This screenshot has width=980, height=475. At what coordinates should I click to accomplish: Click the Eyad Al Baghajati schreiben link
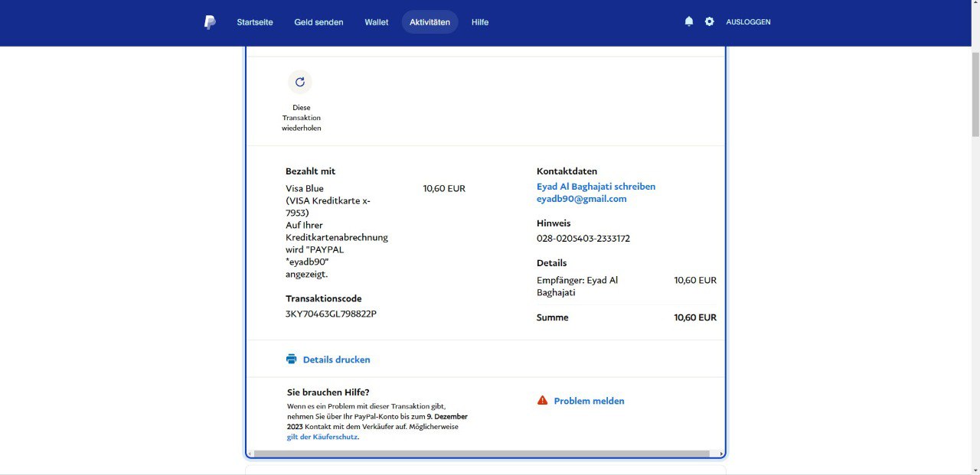coord(596,187)
